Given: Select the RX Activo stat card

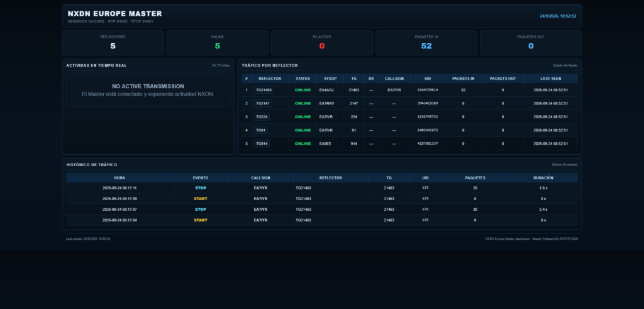Looking at the screenshot, I should point(322,43).
